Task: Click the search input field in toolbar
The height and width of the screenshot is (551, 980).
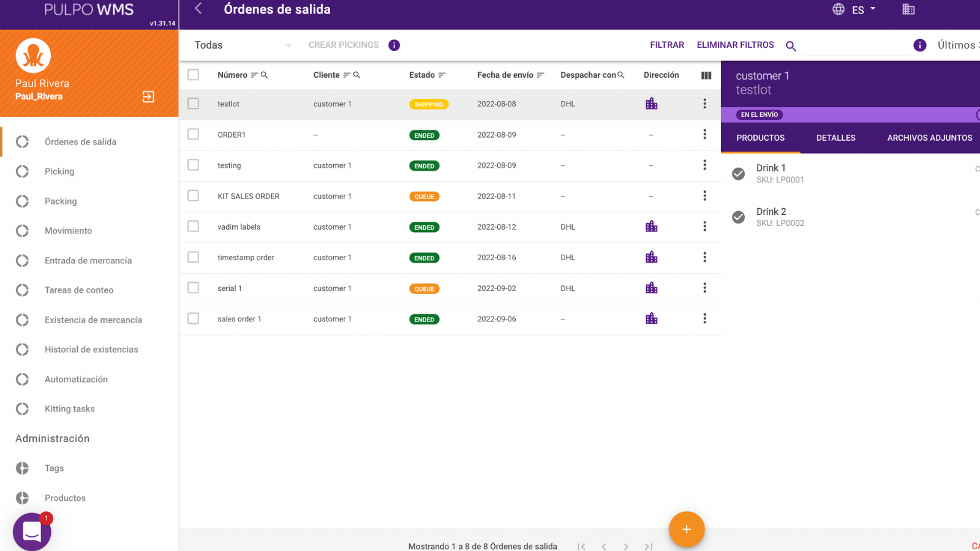Action: 856,46
